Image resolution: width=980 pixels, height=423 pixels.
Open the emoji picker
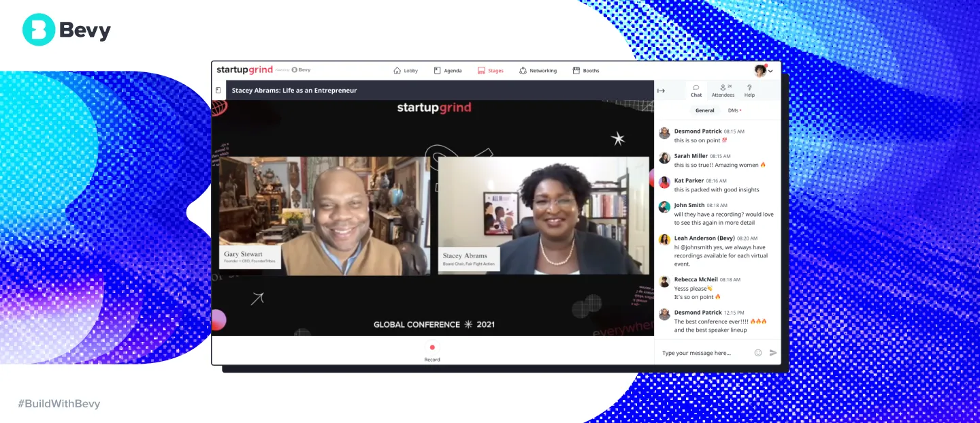pyautogui.click(x=758, y=353)
